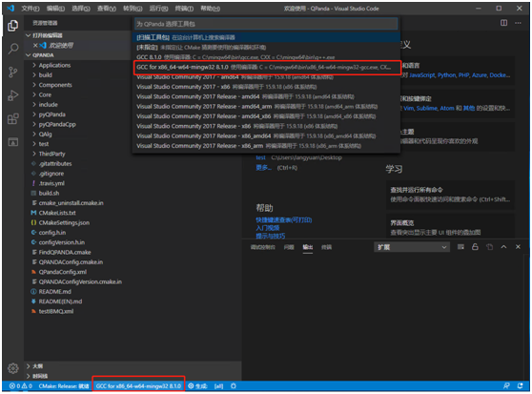The image size is (532, 394).
Task: Open the Search view in the activity bar
Action: 13,49
